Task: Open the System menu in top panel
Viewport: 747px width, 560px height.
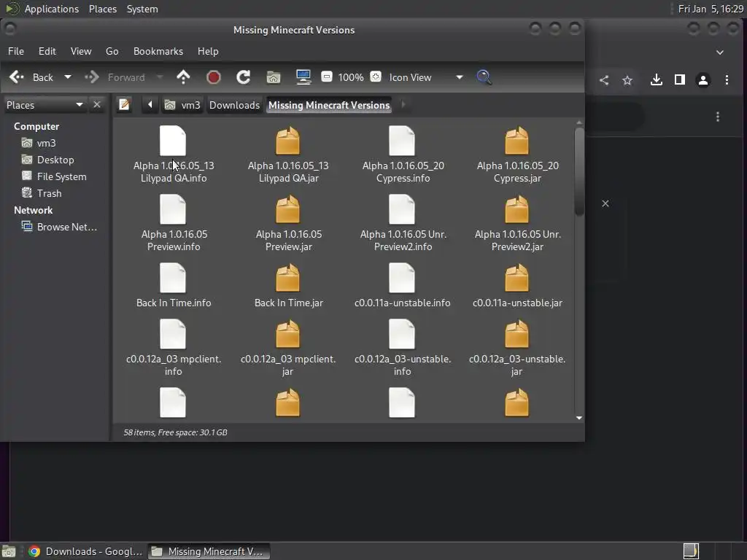Action: tap(142, 9)
